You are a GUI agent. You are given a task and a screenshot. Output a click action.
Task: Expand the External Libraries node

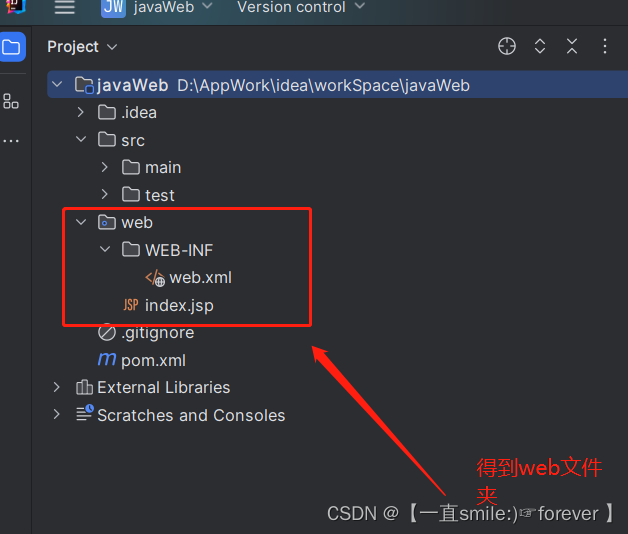click(56, 387)
